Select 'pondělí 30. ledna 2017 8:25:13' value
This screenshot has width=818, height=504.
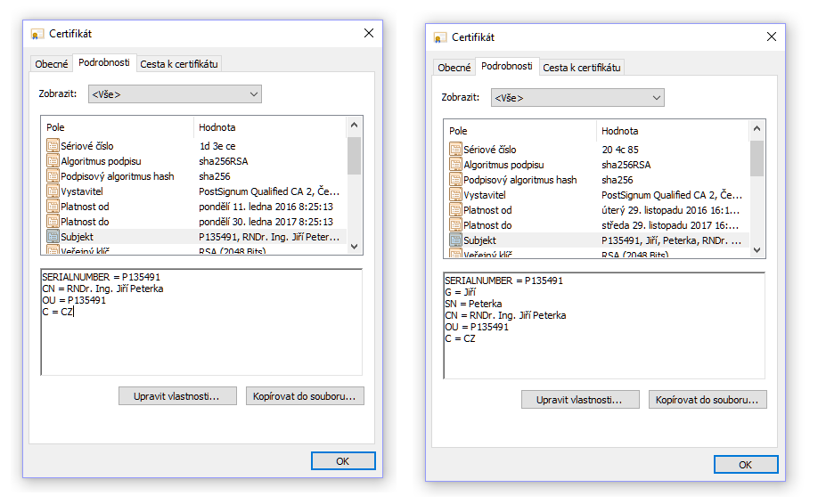266,222
